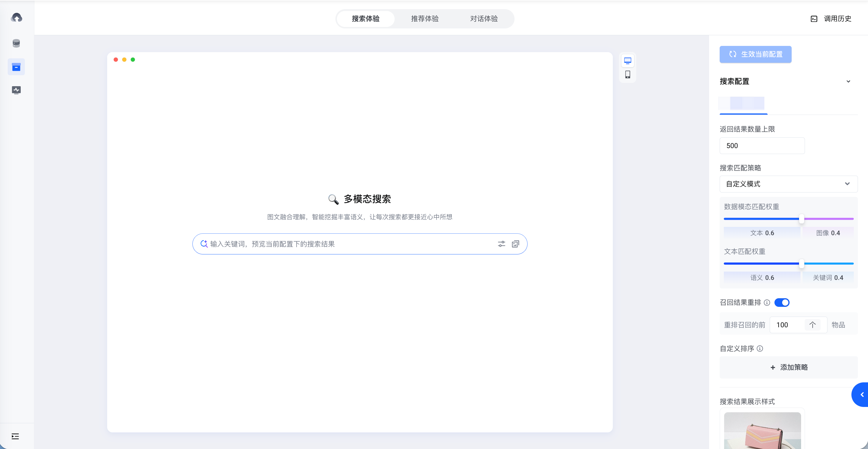This screenshot has width=868, height=449.
Task: Open 搜索匹配策略 dropdown 自定义模式
Action: pos(788,184)
